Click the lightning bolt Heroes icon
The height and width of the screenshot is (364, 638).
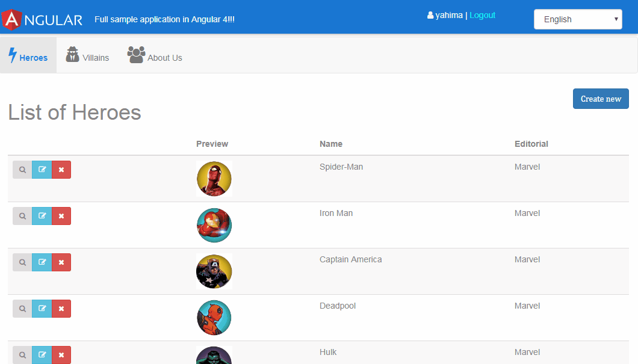(x=13, y=55)
